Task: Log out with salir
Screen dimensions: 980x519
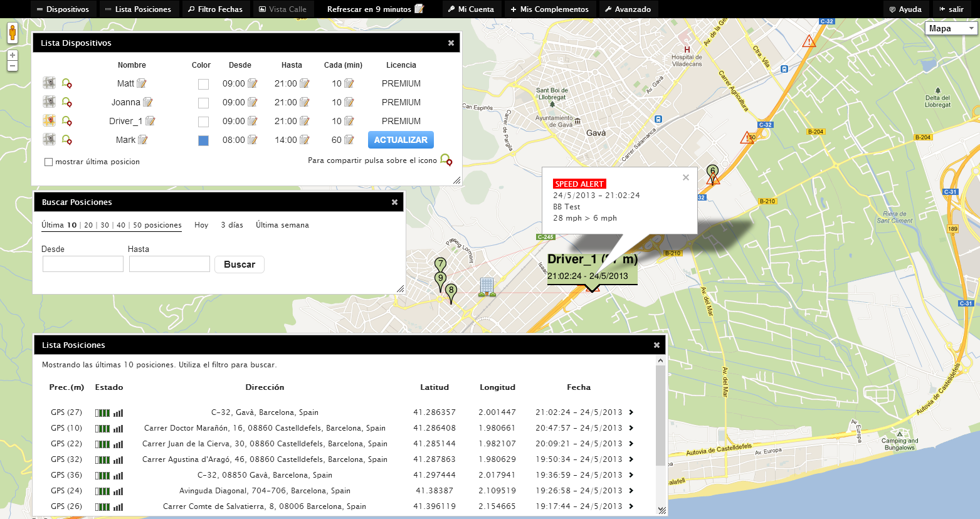Action: (x=951, y=9)
